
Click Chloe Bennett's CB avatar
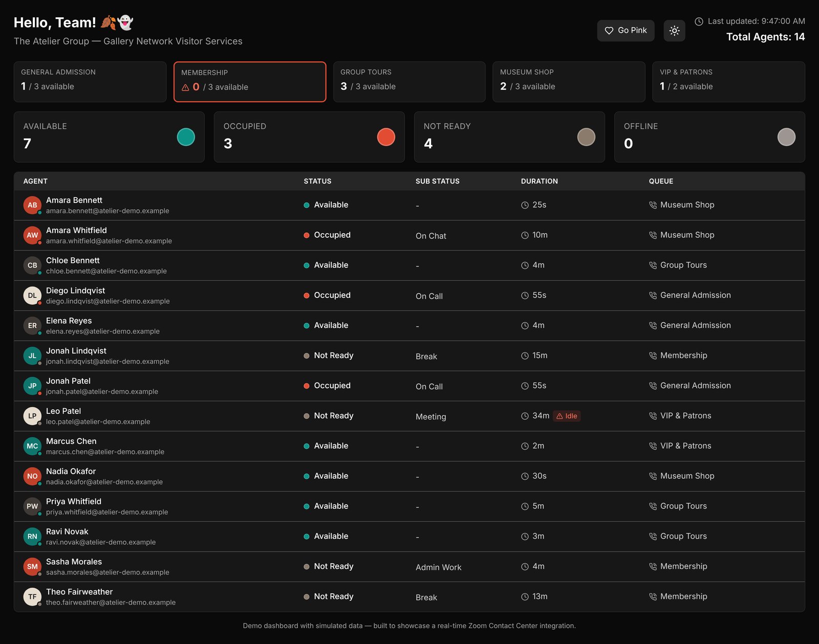[x=32, y=265]
